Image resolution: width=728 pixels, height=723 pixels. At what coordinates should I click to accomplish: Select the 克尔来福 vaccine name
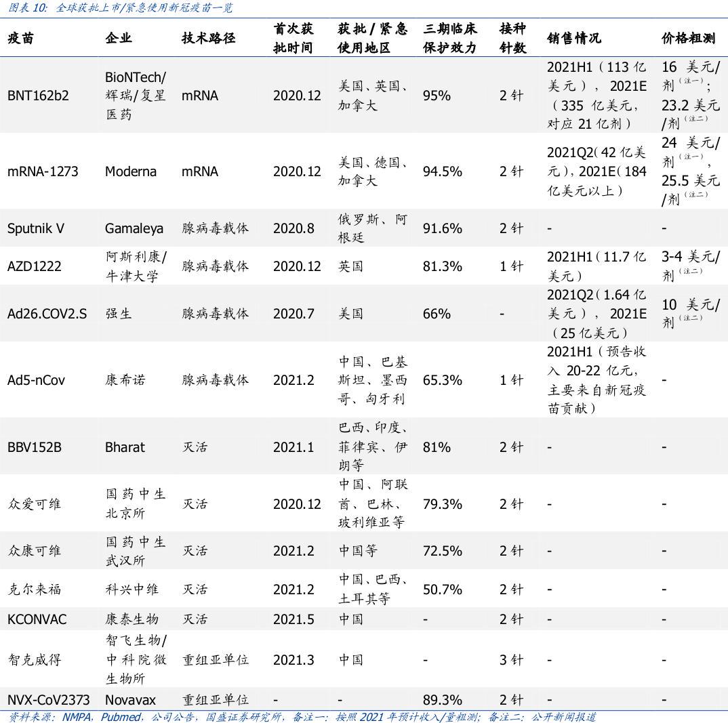point(35,590)
